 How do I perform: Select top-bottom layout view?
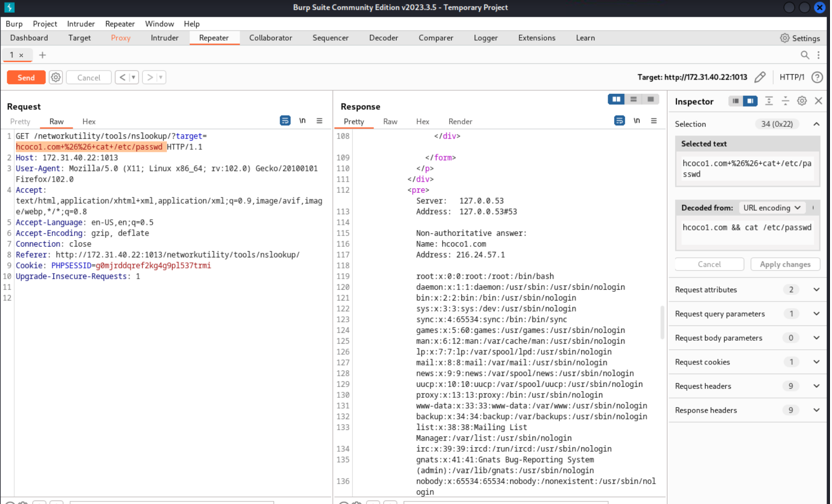pos(634,99)
